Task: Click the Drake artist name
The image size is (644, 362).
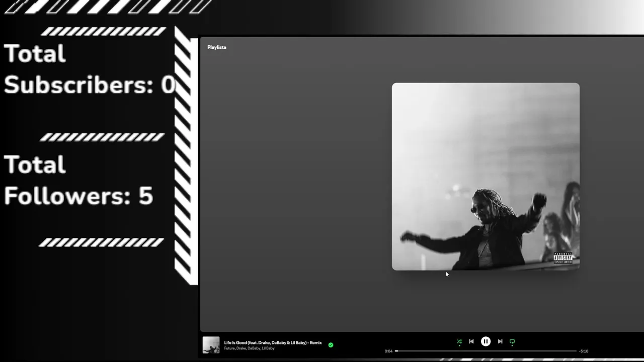Action: coord(241,348)
